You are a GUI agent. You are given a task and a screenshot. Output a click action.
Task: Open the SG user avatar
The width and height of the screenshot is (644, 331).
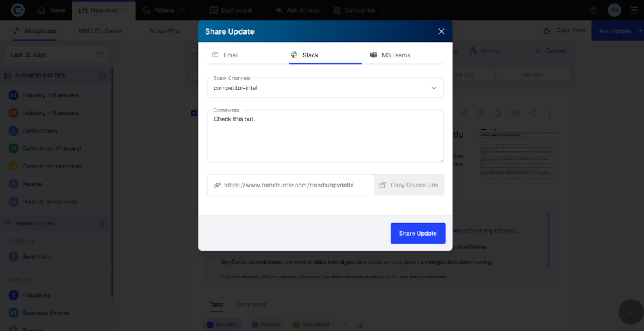(x=614, y=10)
